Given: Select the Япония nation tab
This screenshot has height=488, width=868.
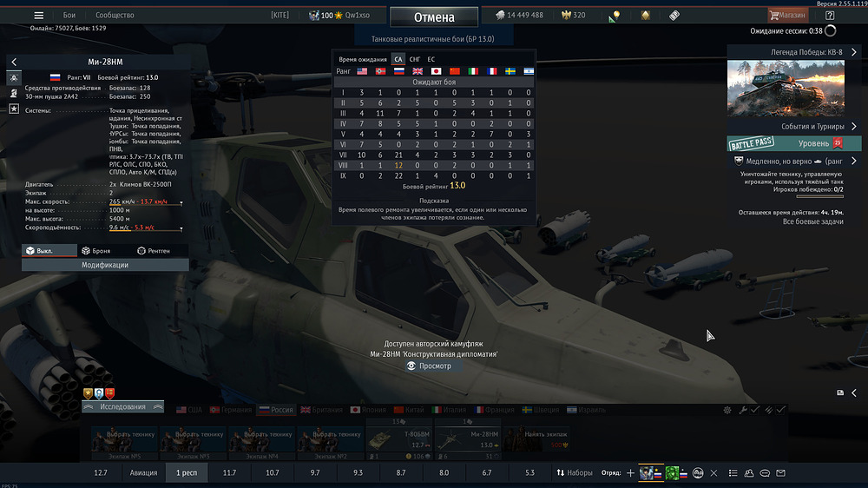Looking at the screenshot, I should pyautogui.click(x=368, y=410).
